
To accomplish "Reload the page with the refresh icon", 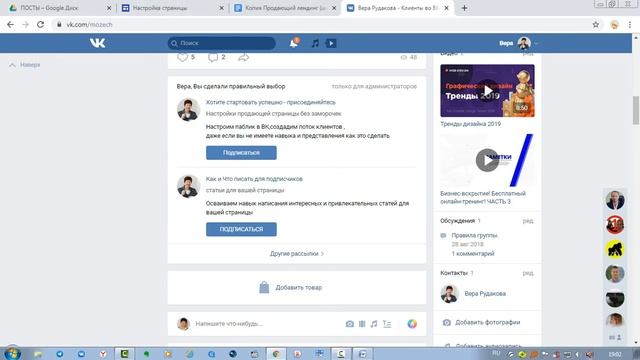I will pyautogui.click(x=40, y=24).
